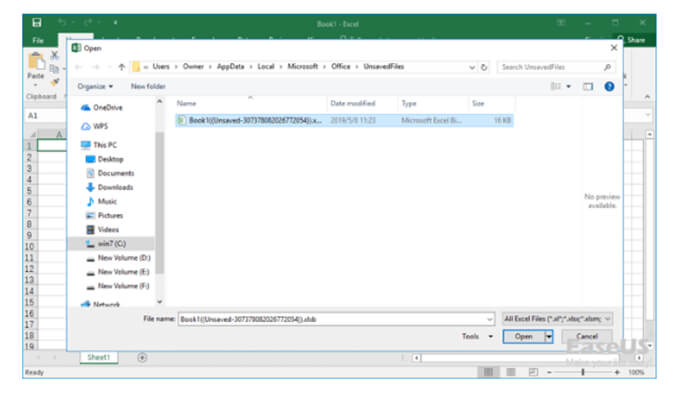Click the AppData breadcrumb segment
This screenshot has height=402, width=700.
pos(230,67)
